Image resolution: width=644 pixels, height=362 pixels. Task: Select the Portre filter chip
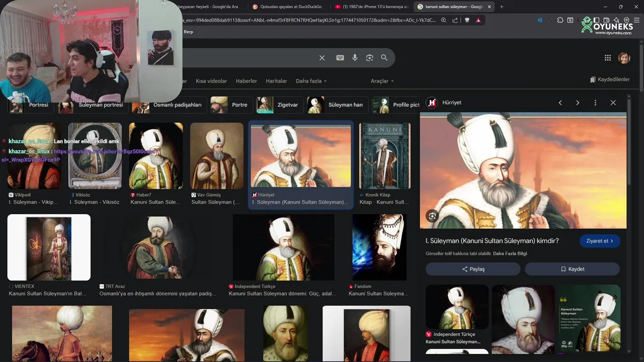point(232,105)
